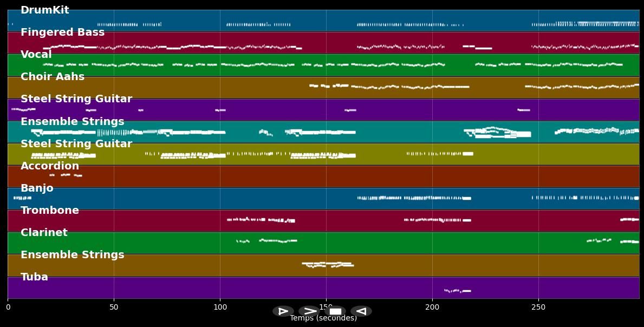Select the Clarinet track label
Viewport: 644px width, 327px height.
coord(44,232)
